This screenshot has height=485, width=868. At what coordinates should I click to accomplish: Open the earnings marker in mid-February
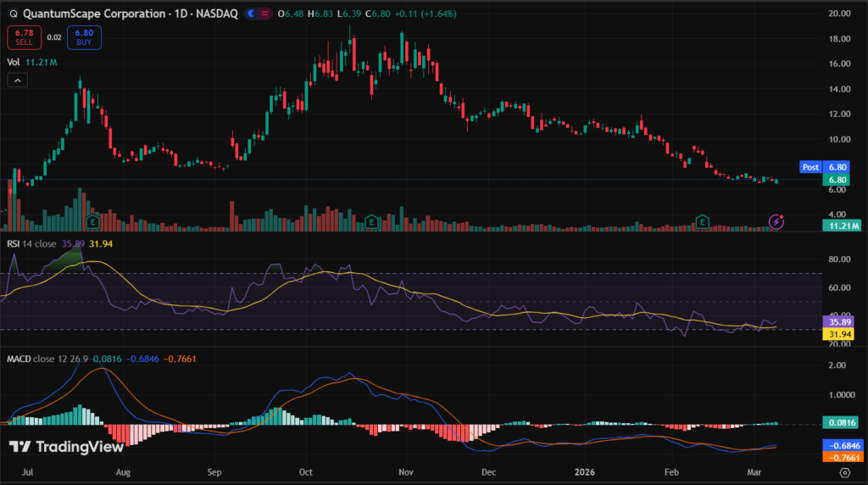click(702, 221)
